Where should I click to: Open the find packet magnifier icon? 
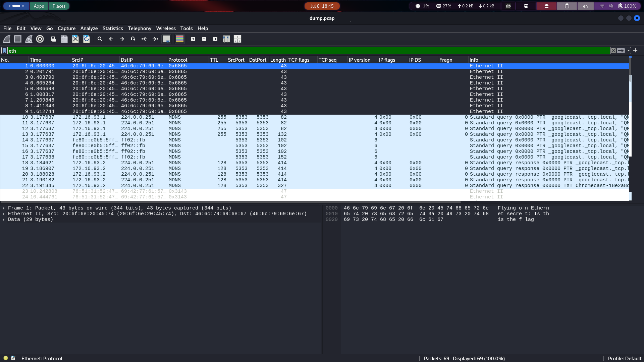(100, 39)
